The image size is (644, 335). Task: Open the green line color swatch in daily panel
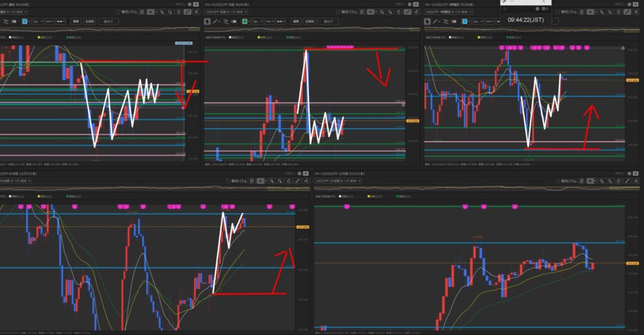tap(245, 21)
